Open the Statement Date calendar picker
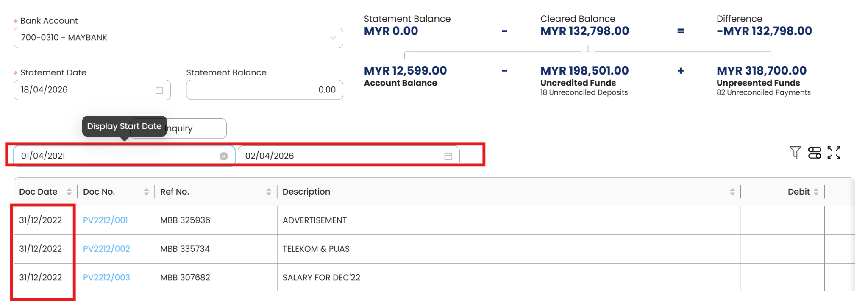This screenshot has height=301, width=868. point(159,90)
